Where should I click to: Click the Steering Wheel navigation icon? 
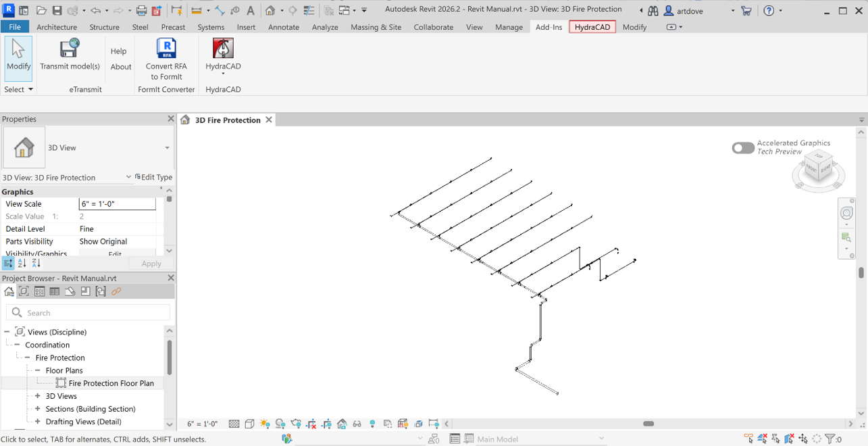pyautogui.click(x=846, y=214)
